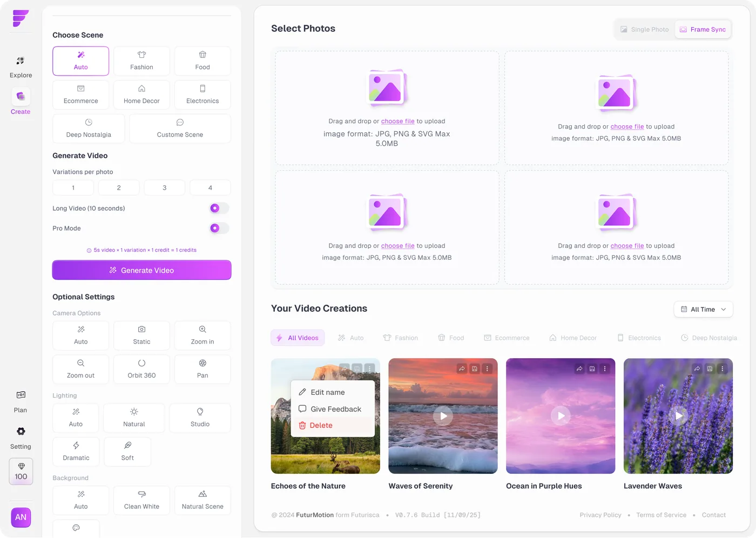Choose Orbit 360 camera option
Viewport: 756px width, 538px height.
[x=141, y=369]
